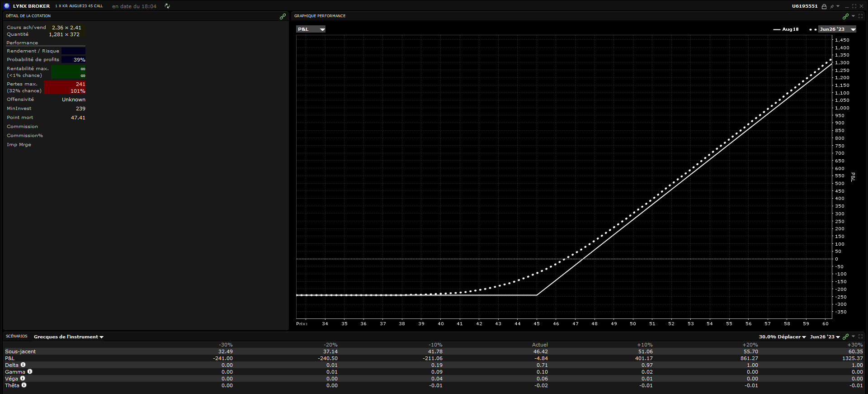Screen dimensions: 868x394
Task: Click the link chain icon in Graphique Performance
Action: 845,16
